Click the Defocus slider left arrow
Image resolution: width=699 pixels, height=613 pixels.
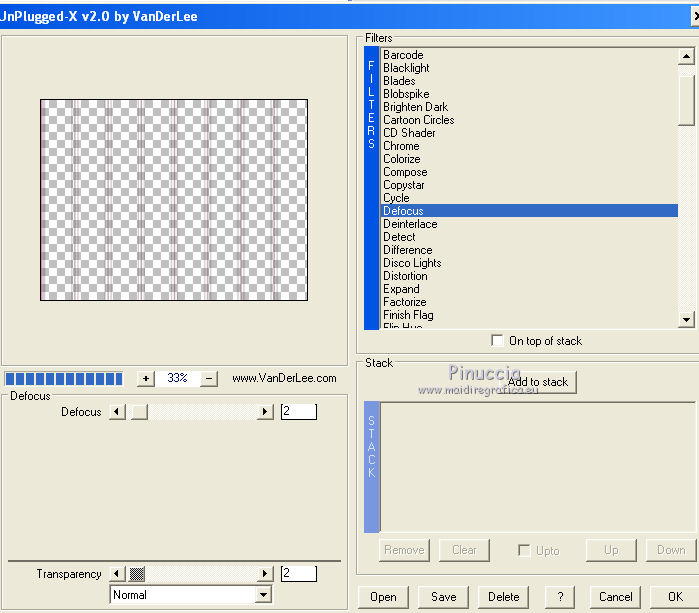[117, 411]
